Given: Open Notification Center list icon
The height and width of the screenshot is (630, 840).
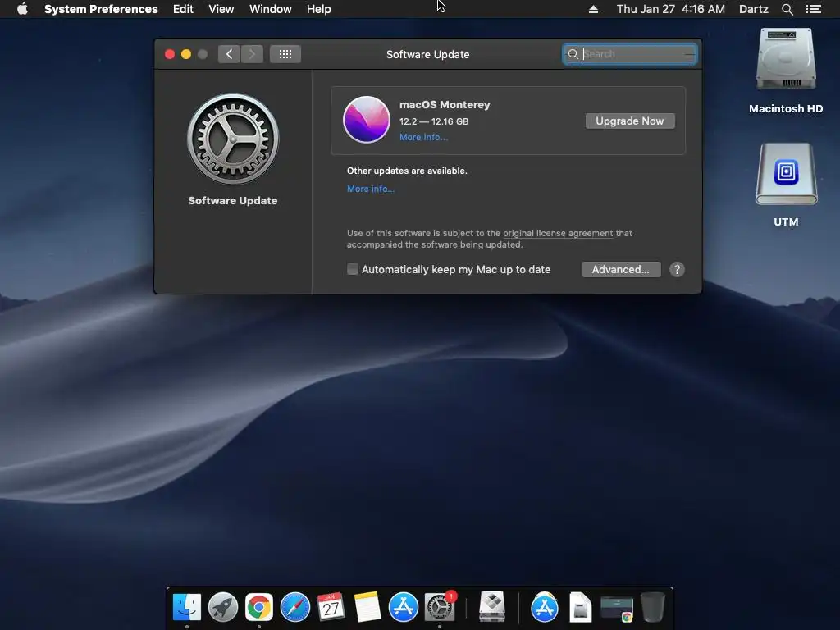Looking at the screenshot, I should pyautogui.click(x=813, y=9).
